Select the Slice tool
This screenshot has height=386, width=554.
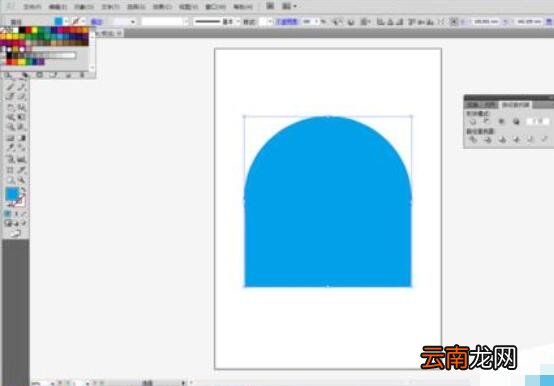click(21, 170)
